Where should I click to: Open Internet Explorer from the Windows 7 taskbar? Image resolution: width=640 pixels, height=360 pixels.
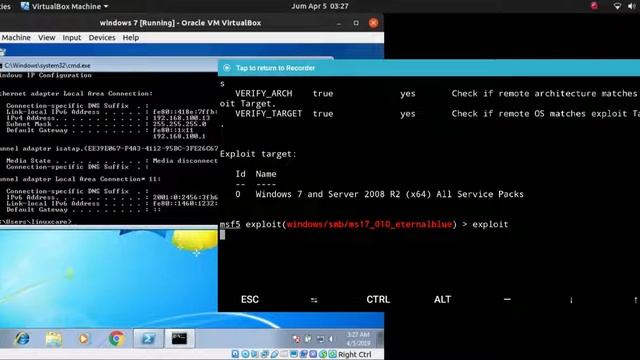[22, 338]
